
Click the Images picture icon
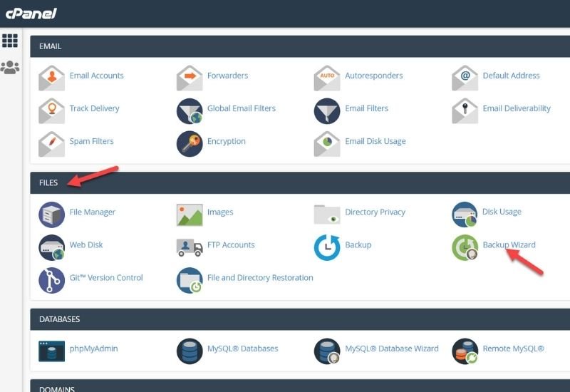coord(190,215)
